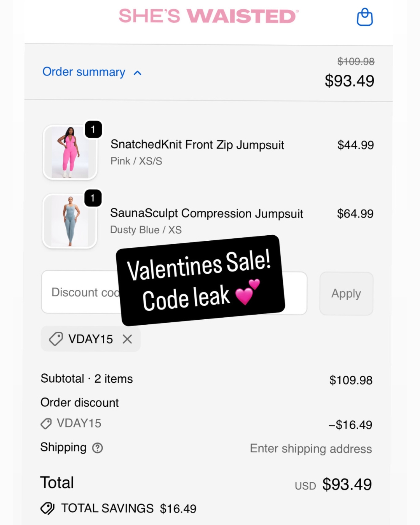Click the order discount VDAY15 tag icon
The image size is (420, 525).
(x=46, y=423)
